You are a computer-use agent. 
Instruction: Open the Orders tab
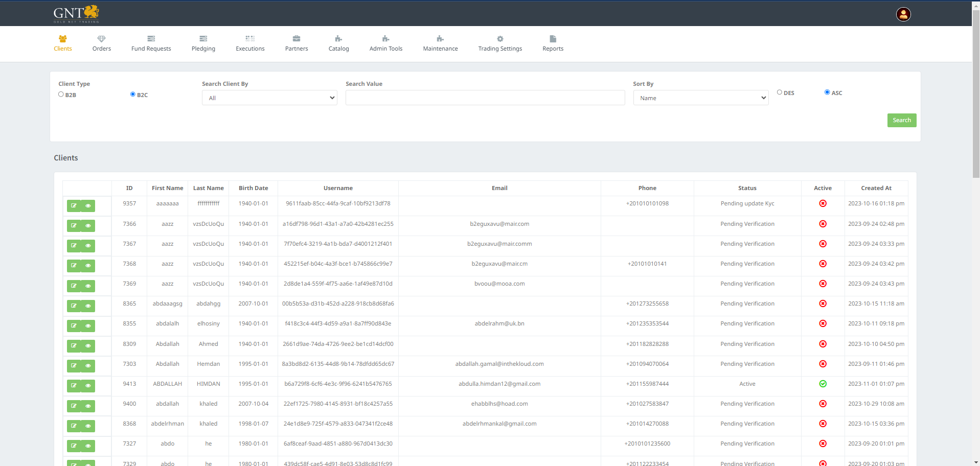coord(101,43)
